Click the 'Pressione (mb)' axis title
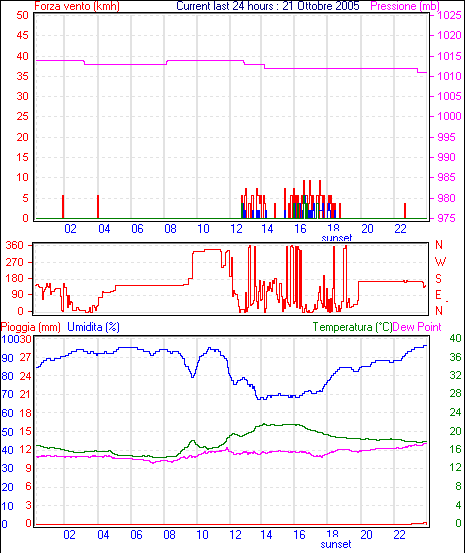Image resolution: width=466 pixels, height=553 pixels. coord(405,6)
